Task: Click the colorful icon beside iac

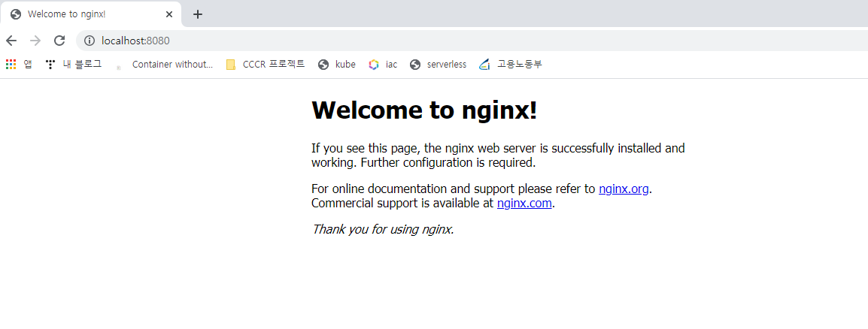Action: pos(375,65)
